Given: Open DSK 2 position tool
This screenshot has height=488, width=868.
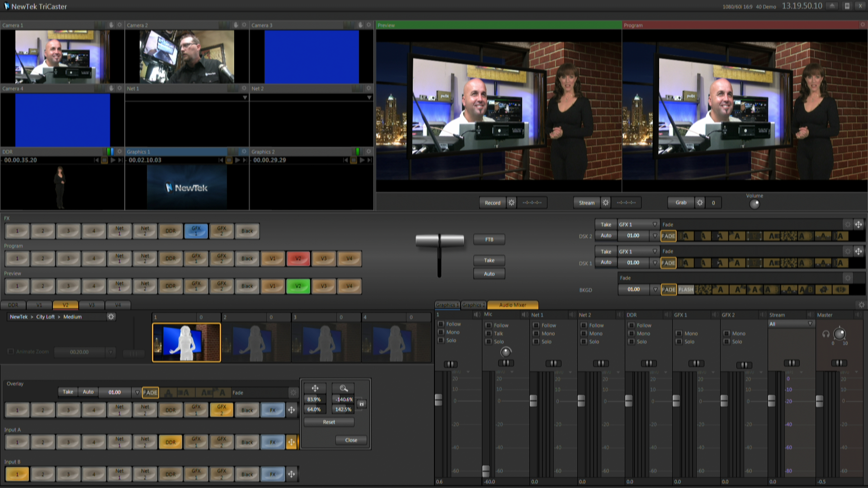Looking at the screenshot, I should tap(859, 225).
